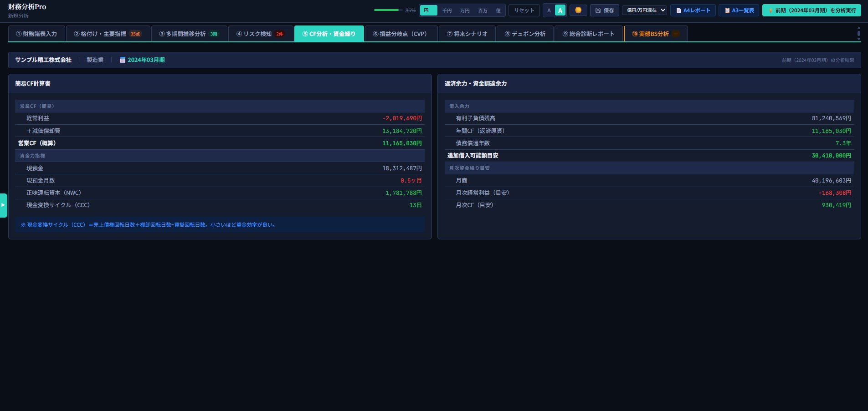Click 追加借入可能額目安 value 30,410,000円
Image resolution: width=868 pixels, height=411 pixels.
[832, 156]
